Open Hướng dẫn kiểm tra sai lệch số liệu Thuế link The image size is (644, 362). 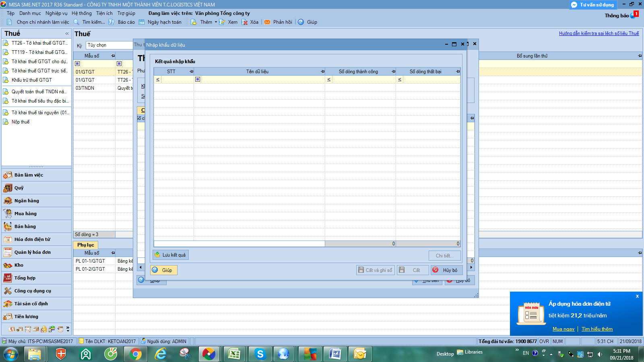599,33
